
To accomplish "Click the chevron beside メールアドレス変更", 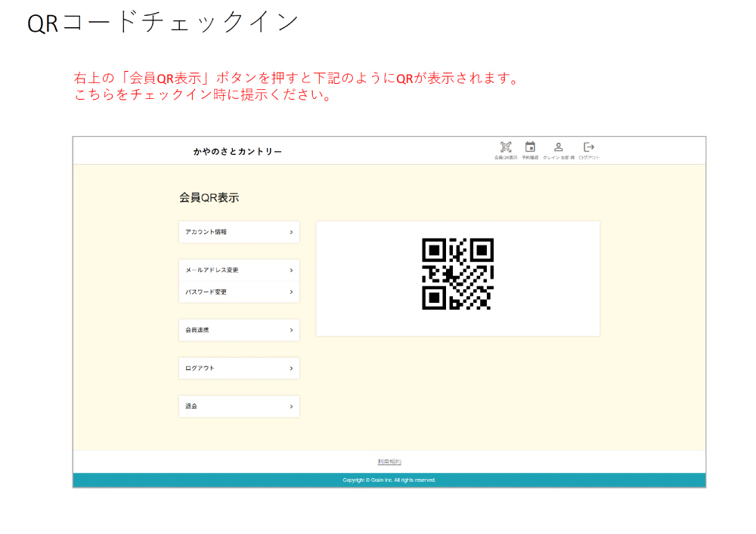I will (x=291, y=270).
